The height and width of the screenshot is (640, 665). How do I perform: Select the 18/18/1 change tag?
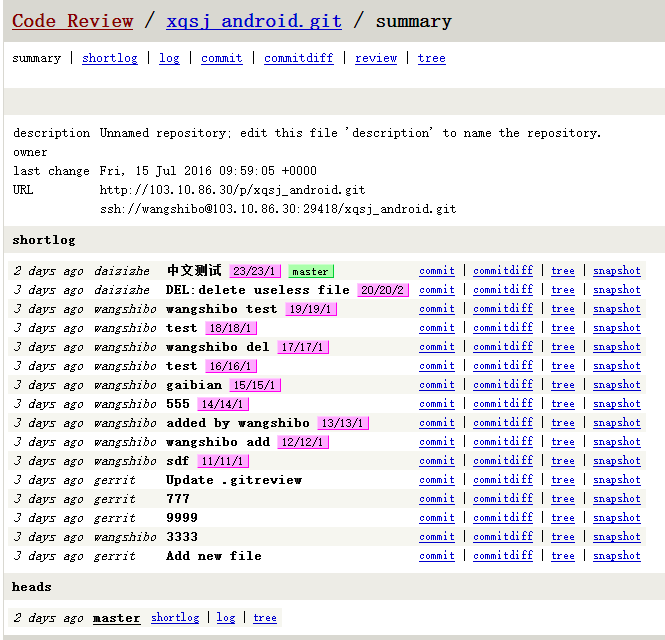click(x=231, y=328)
